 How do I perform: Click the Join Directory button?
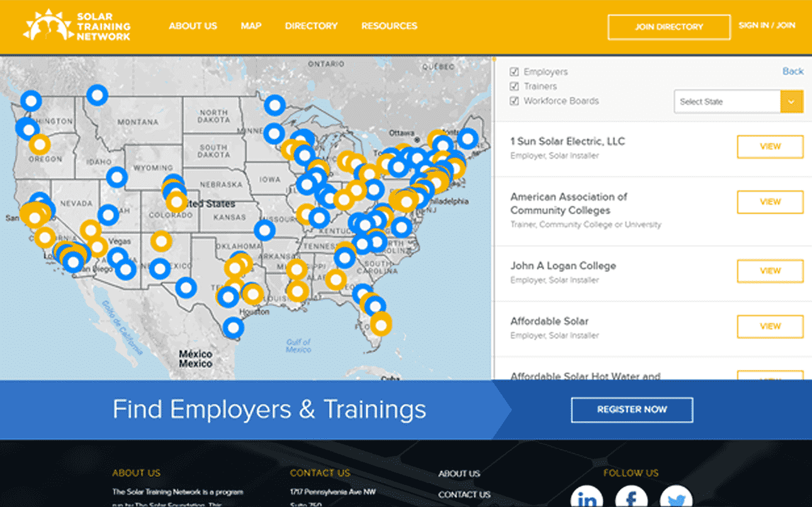[x=669, y=27]
